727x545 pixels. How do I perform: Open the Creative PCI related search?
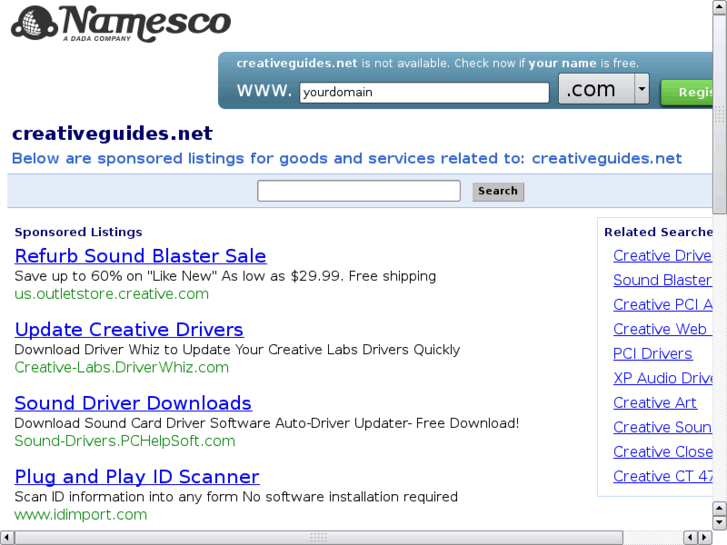point(663,305)
